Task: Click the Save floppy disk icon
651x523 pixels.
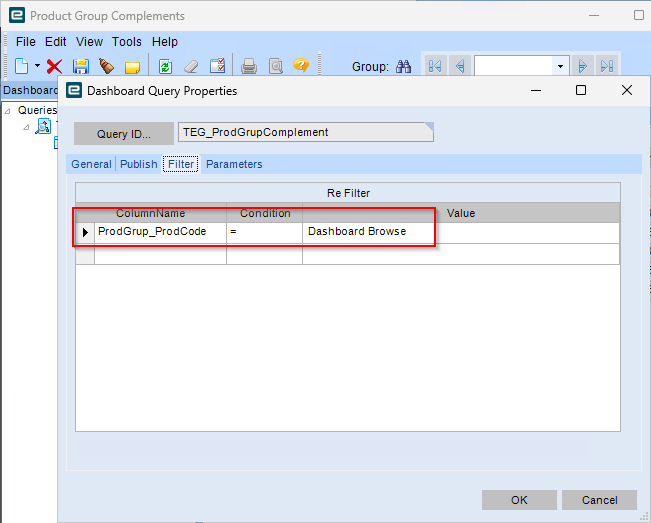Action: (81, 66)
